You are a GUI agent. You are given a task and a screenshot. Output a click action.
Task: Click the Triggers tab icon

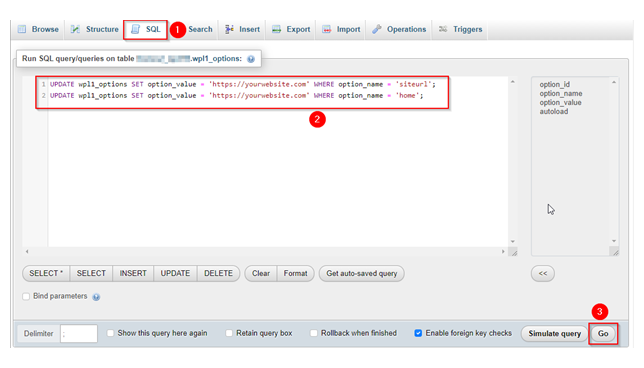[443, 29]
